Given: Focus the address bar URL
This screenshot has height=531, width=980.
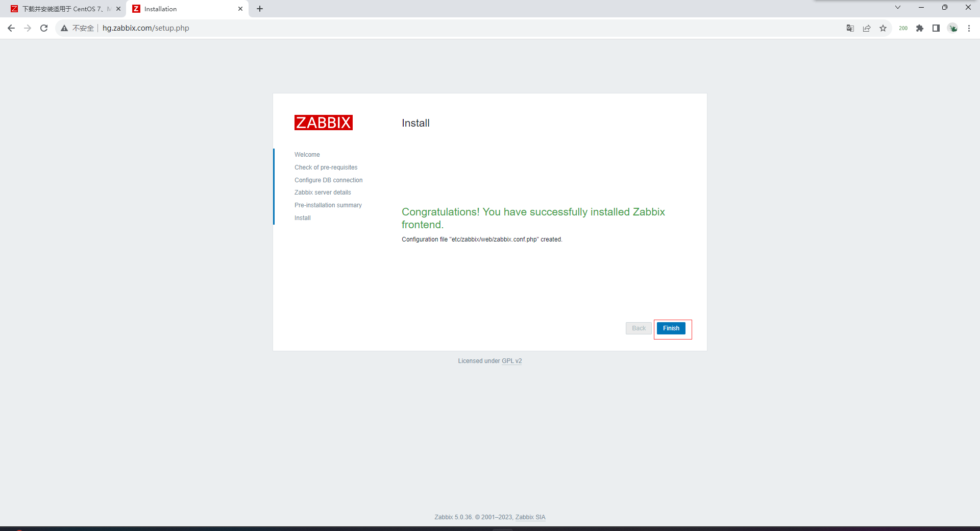Looking at the screenshot, I should [146, 28].
